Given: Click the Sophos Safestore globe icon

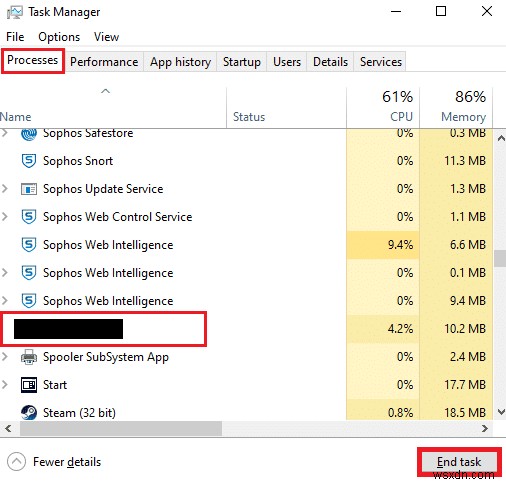Looking at the screenshot, I should coord(29,134).
